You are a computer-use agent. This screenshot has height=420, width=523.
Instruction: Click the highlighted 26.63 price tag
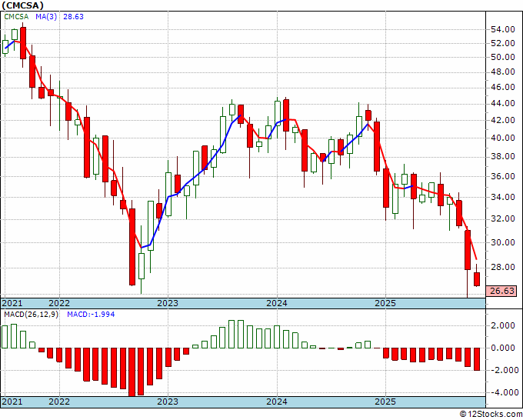[x=502, y=291]
